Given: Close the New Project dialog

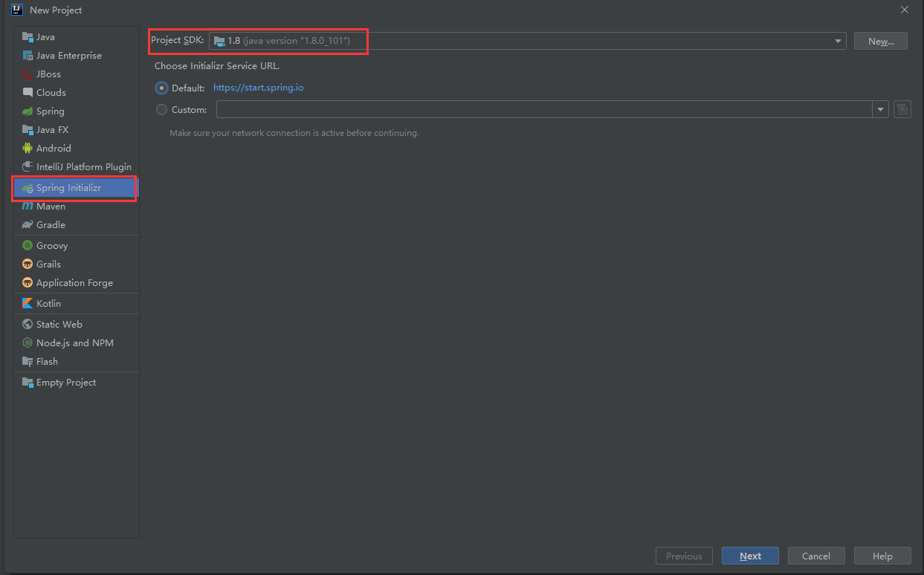Looking at the screenshot, I should [905, 10].
